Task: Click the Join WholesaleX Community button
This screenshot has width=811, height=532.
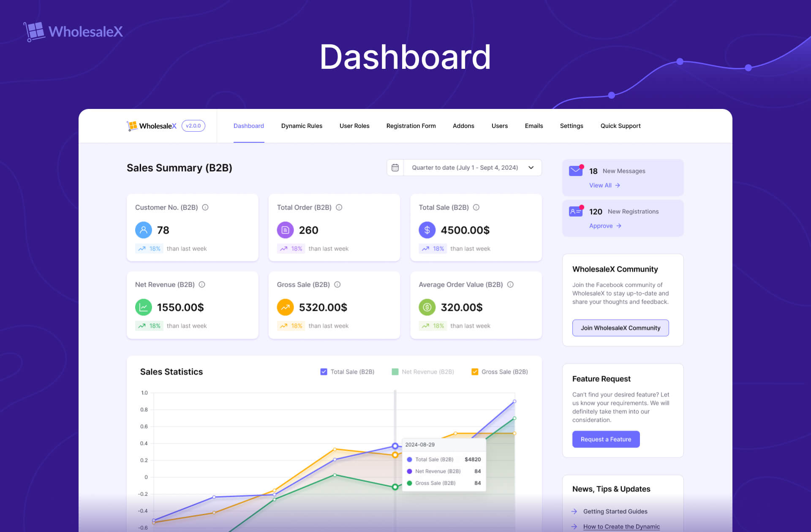Action: (620, 328)
